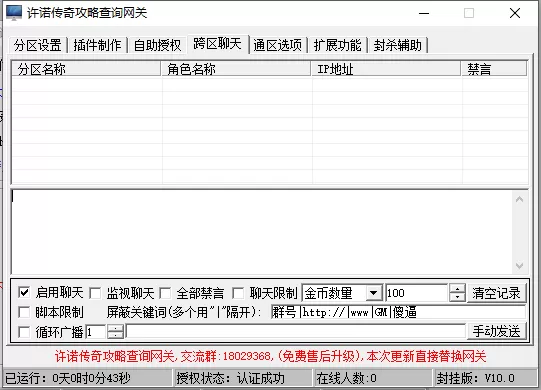541x390 pixels.
Task: Click the 循环广播 interval field showing 1
Action: [96, 332]
